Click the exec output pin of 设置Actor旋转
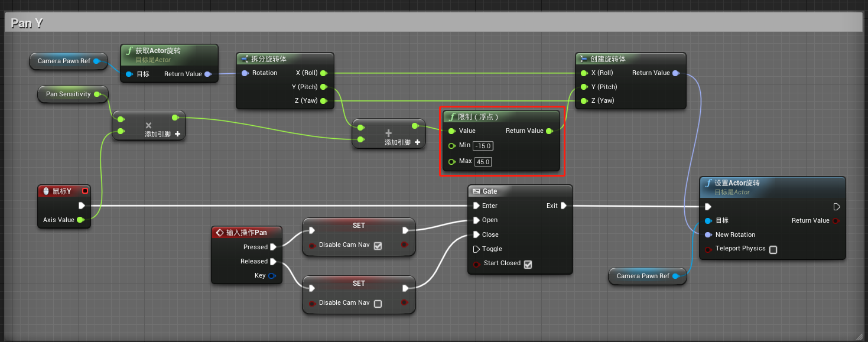This screenshot has width=868, height=342. (837, 207)
